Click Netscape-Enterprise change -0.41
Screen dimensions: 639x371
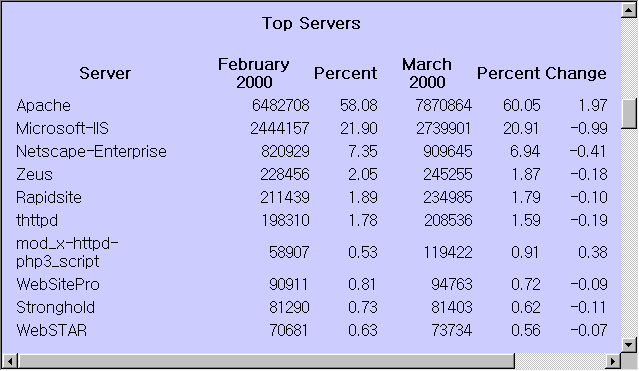point(588,152)
